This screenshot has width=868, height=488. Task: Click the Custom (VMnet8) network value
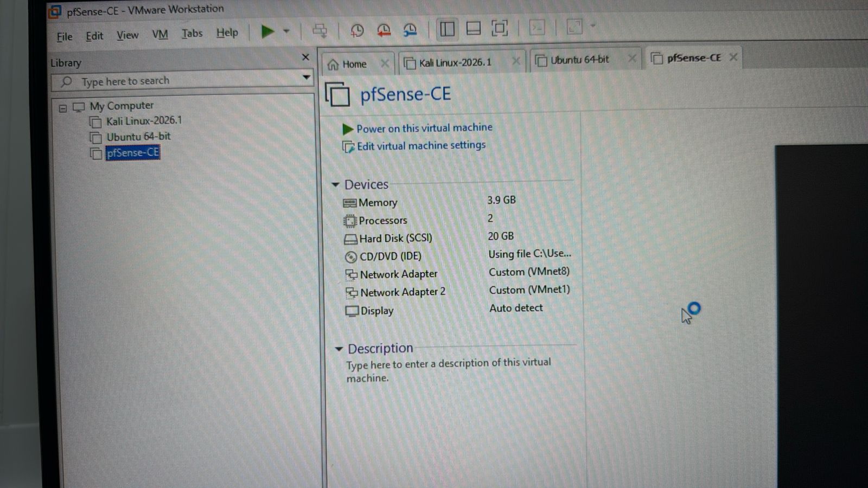pyautogui.click(x=529, y=272)
